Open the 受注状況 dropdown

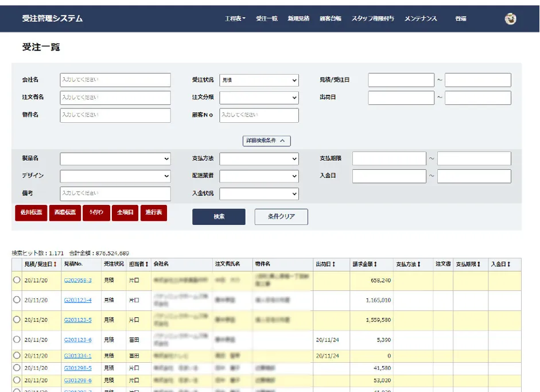click(259, 80)
